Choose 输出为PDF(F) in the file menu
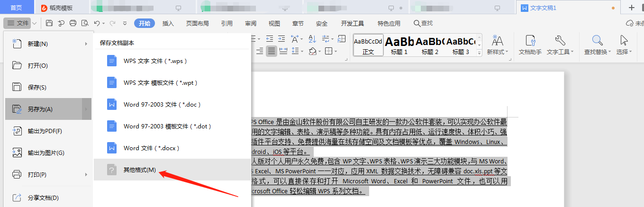The height and width of the screenshot is (207, 644). (x=48, y=131)
